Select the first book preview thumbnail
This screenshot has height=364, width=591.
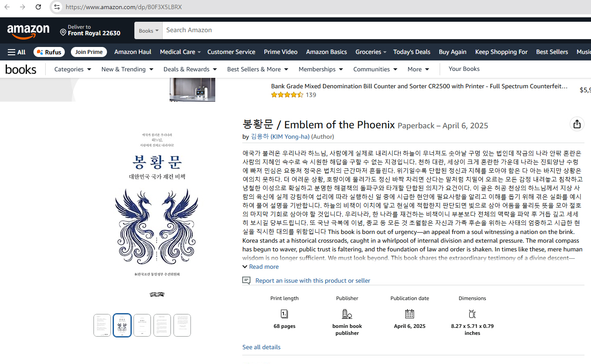(x=102, y=325)
